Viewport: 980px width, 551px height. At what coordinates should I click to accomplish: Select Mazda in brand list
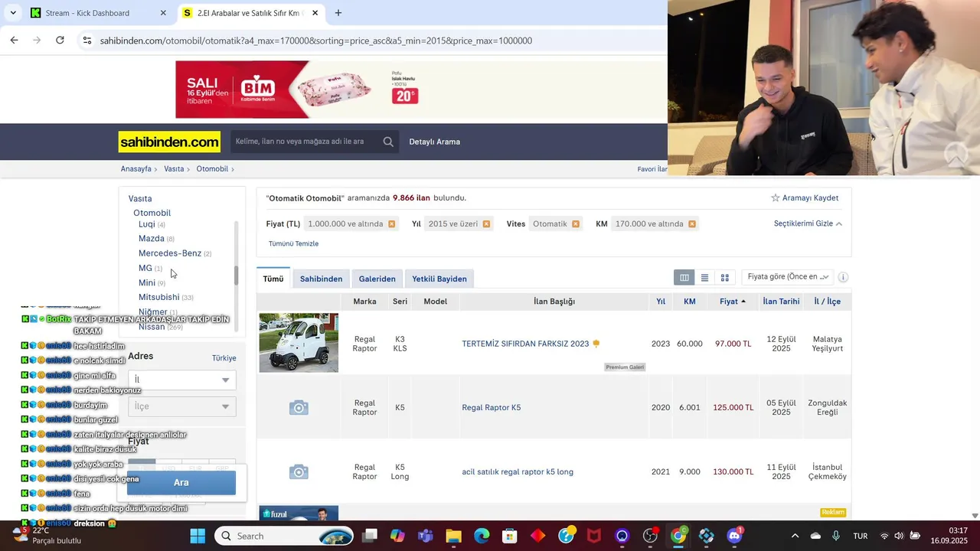[x=152, y=239]
